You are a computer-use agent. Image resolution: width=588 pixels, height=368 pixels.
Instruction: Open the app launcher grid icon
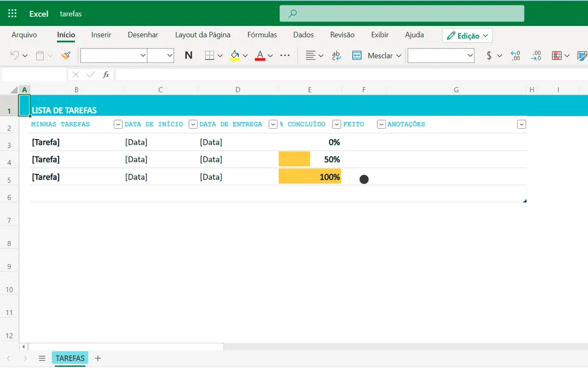click(12, 13)
